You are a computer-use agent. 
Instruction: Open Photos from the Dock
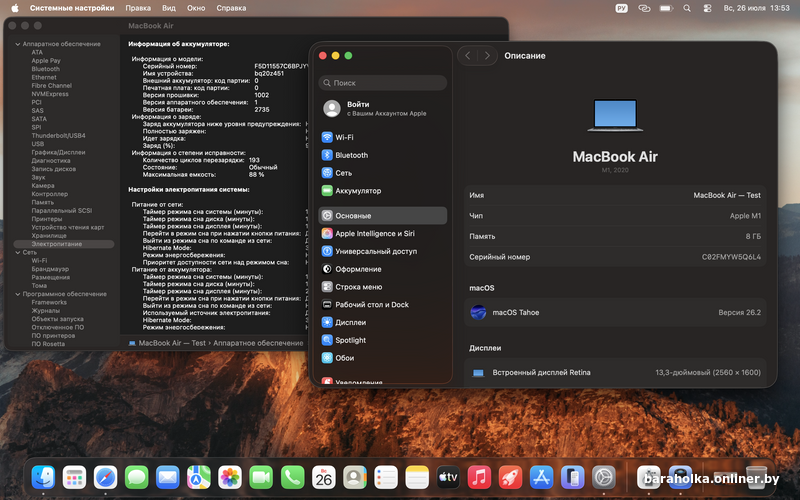point(230,478)
